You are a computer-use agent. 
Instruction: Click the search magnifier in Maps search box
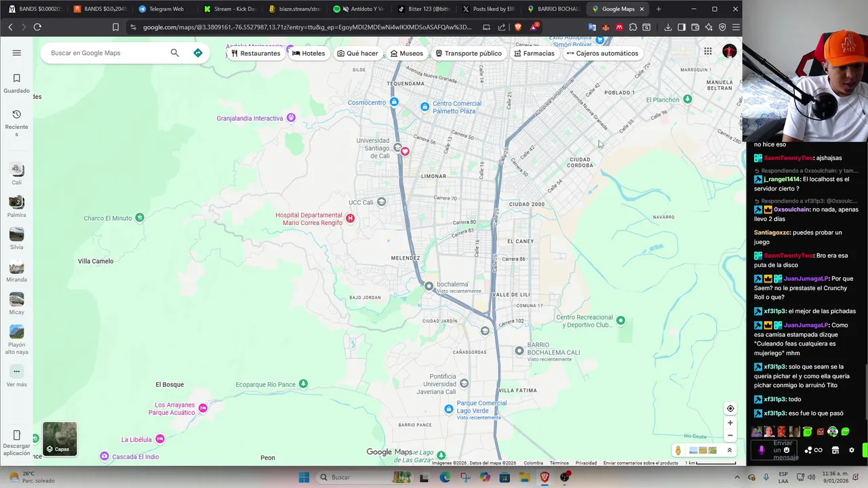pos(175,53)
